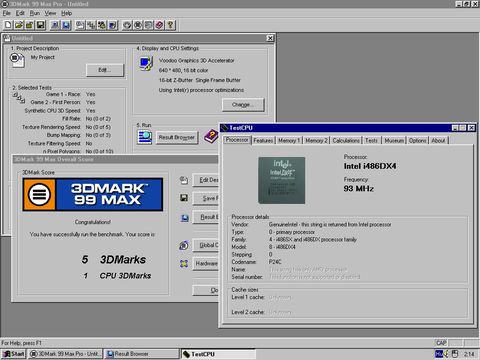Viewport: 480px width, 360px height.
Task: Switch to the Memory 2 tab
Action: 316,141
